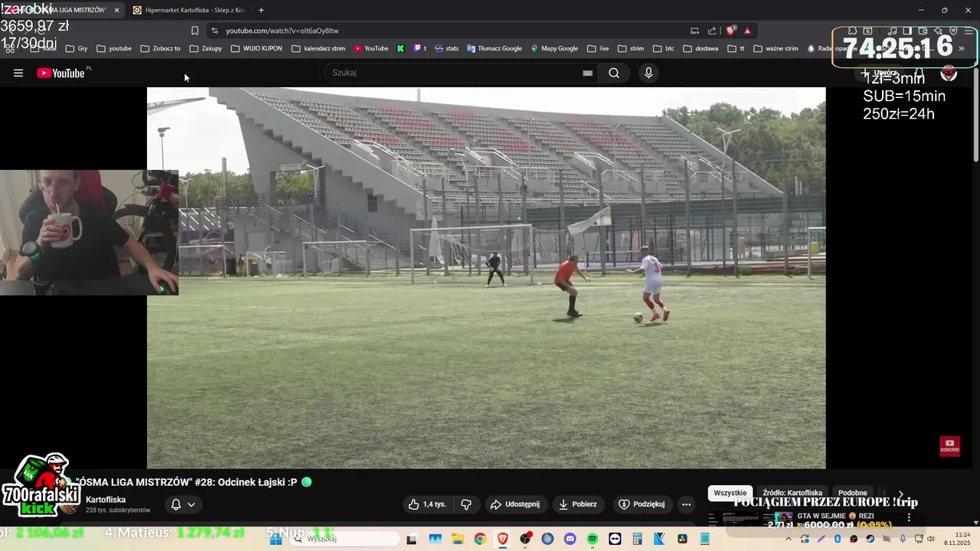Open taskbar clock showing 11:24
This screenshot has width=980, height=551.
click(x=956, y=539)
